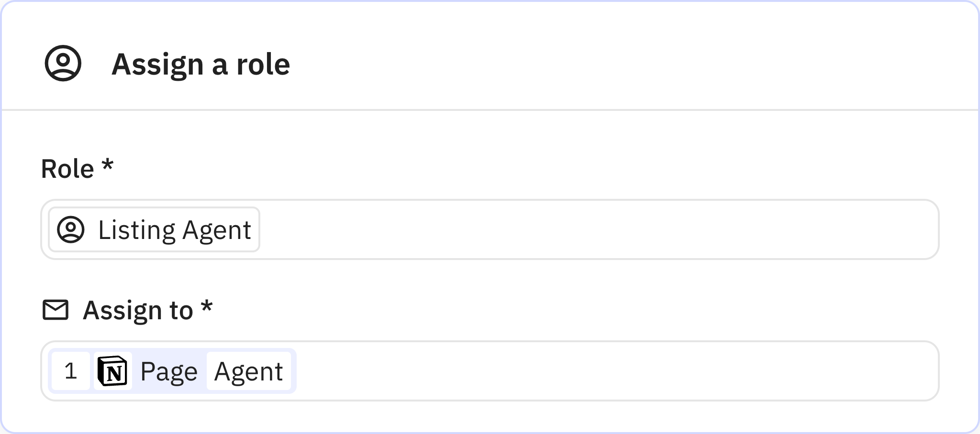This screenshot has height=434, width=980.
Task: Click the envelope icon beside Assign to
Action: 56,310
